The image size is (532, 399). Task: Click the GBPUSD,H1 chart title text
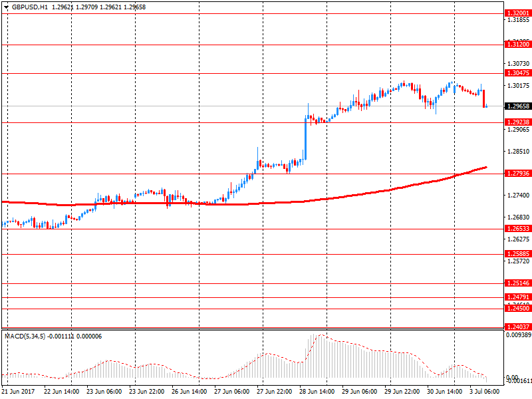30,7
